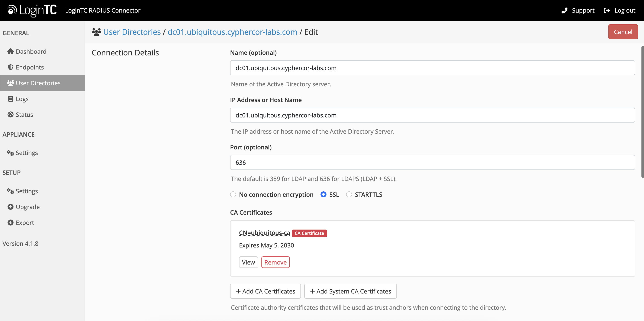The width and height of the screenshot is (644, 321).
Task: Open Dashboard in the sidebar
Action: coord(42,51)
